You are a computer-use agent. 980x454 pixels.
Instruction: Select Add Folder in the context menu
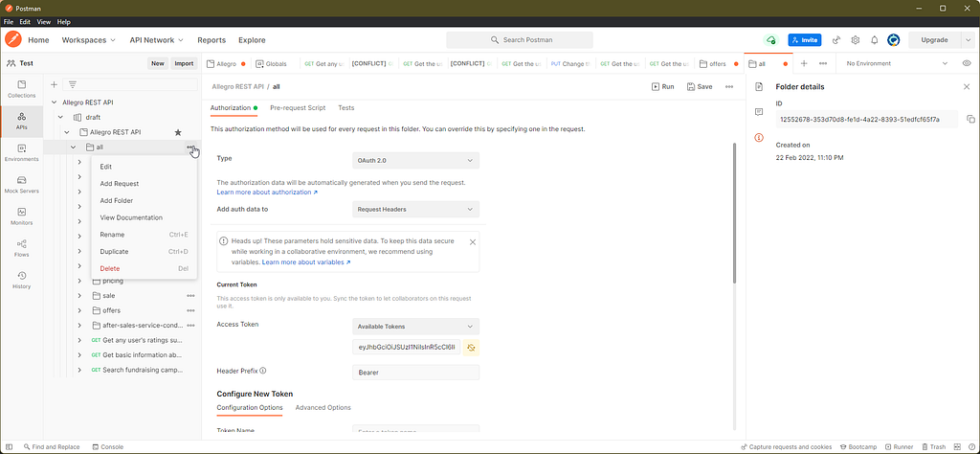coord(145,201)
